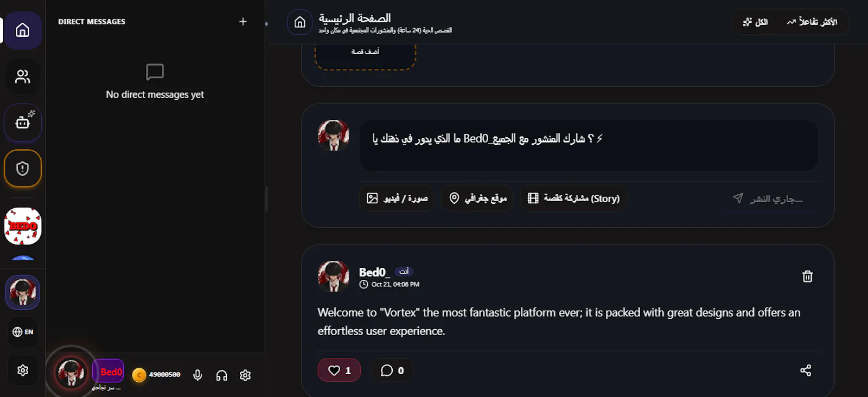Screen dimensions: 868x397
Task: Open the AI bot icon in sidebar
Action: click(22, 123)
